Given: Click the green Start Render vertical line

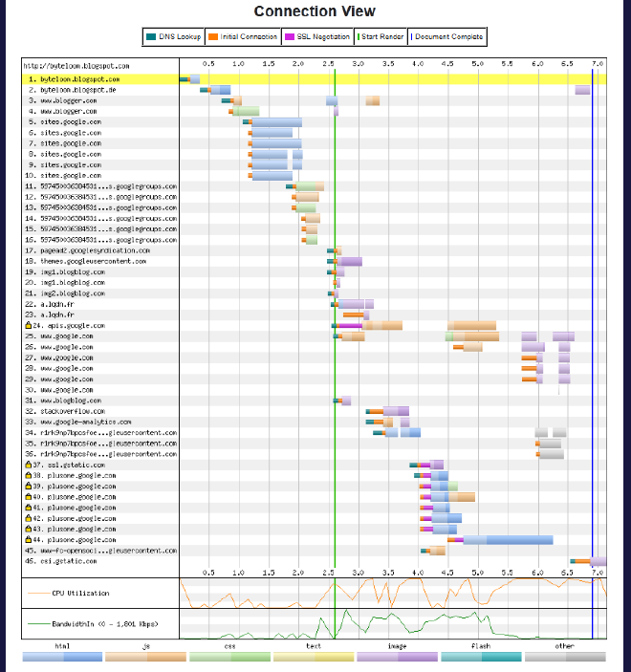Looking at the screenshot, I should pos(335,317).
